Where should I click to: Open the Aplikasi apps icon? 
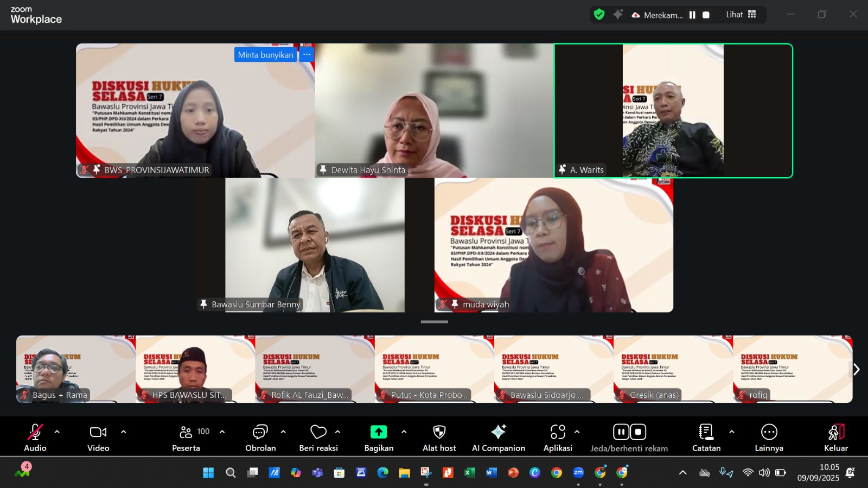click(557, 432)
